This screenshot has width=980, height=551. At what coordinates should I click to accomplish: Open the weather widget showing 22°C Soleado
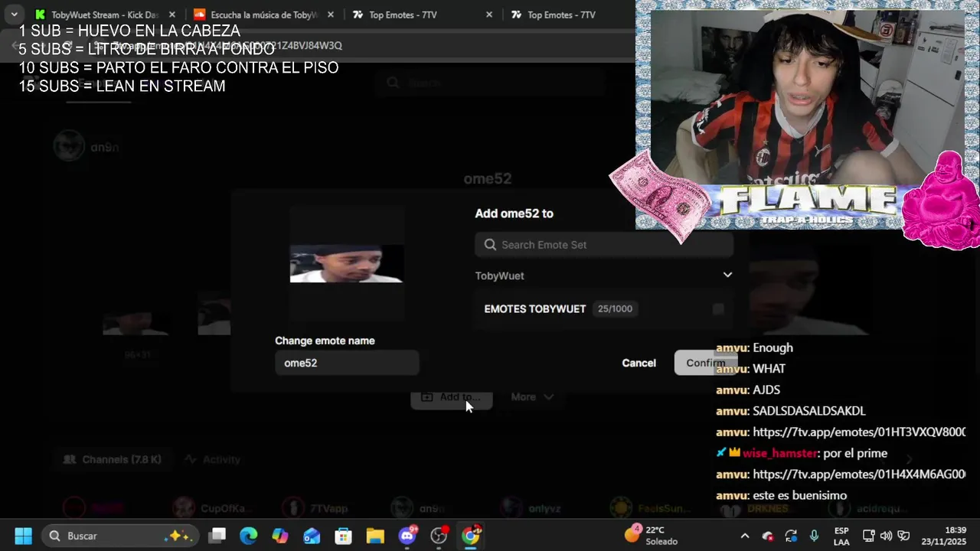click(652, 536)
